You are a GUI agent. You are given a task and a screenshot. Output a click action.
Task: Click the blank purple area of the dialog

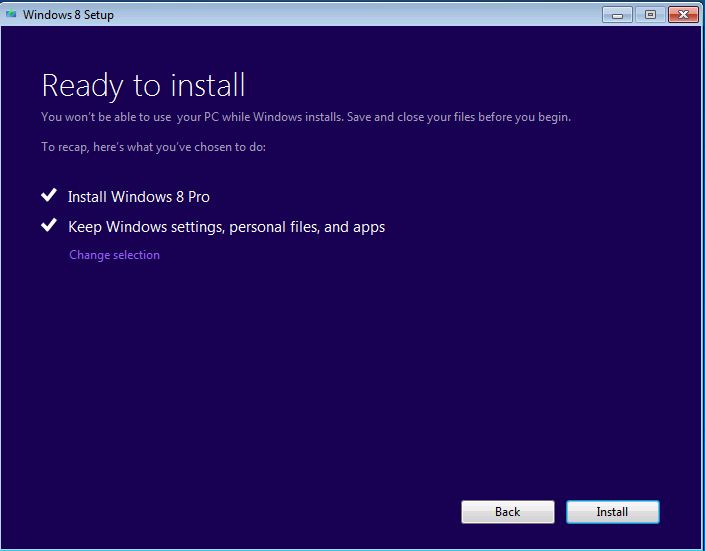[x=350, y=380]
